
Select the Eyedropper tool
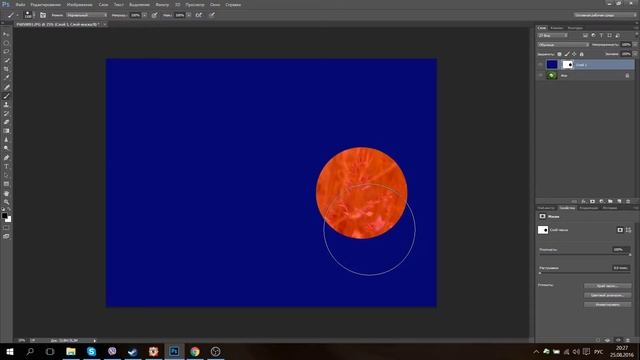tap(6, 78)
